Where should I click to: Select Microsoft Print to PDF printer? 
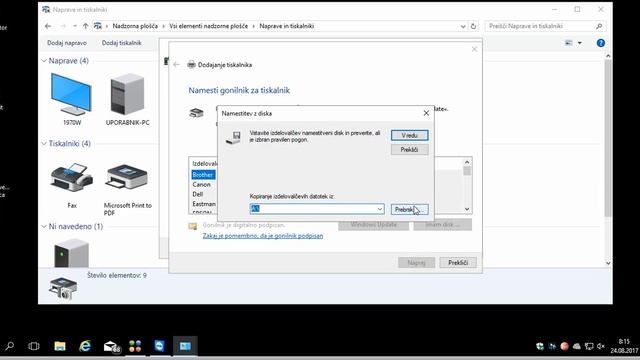(x=128, y=189)
